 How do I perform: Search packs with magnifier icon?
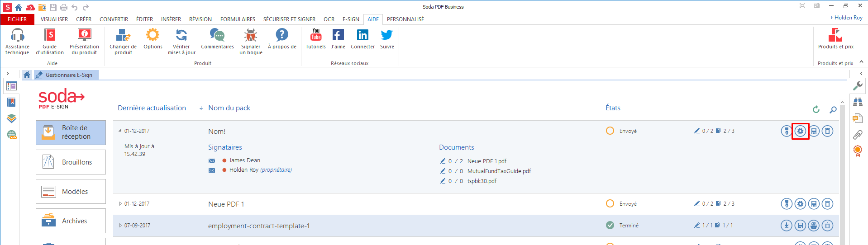click(x=833, y=109)
